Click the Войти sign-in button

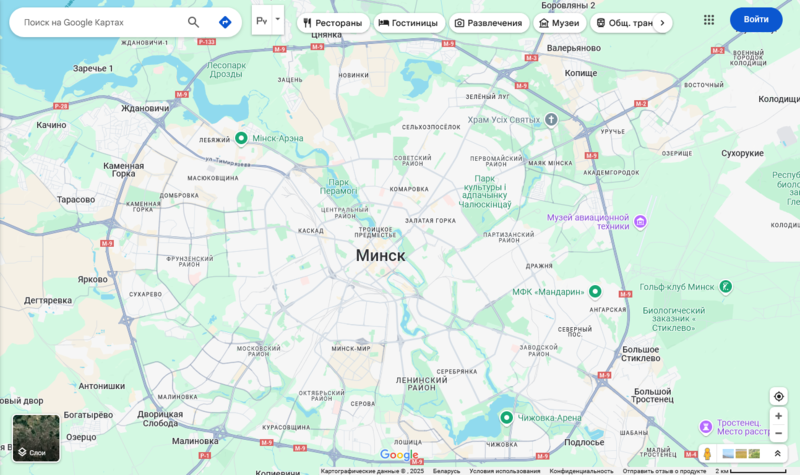point(756,20)
